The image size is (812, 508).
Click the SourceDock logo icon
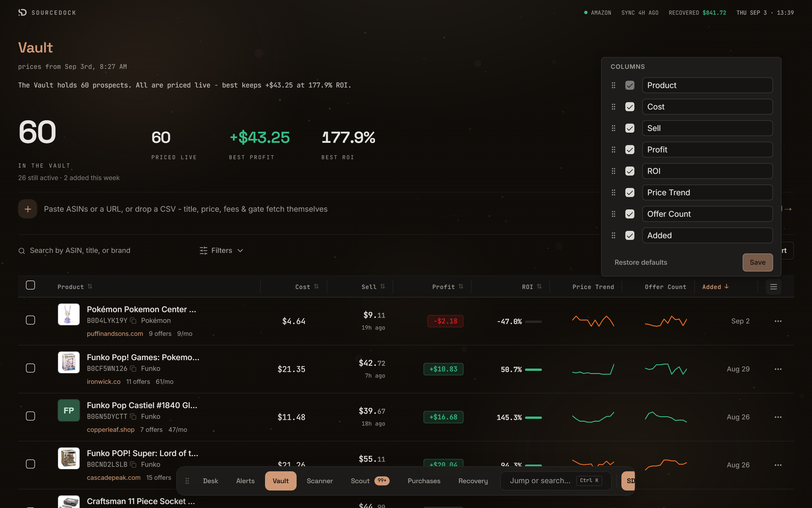[x=23, y=12]
